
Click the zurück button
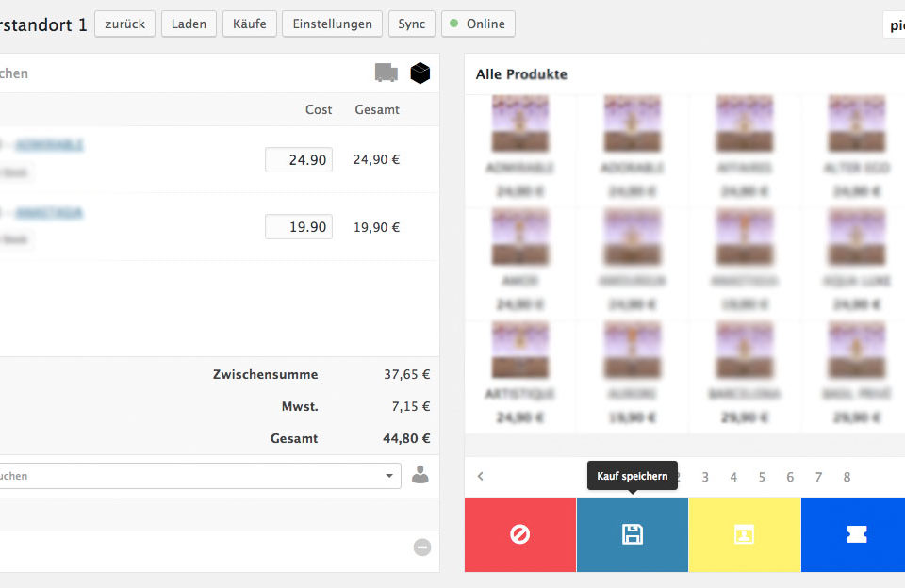click(x=124, y=24)
